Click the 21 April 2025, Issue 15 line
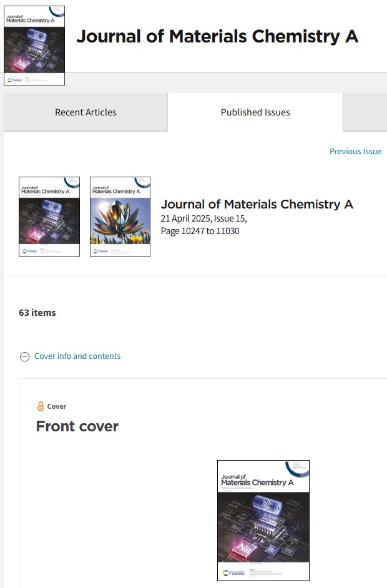Image resolution: width=387 pixels, height=588 pixels. [x=203, y=218]
